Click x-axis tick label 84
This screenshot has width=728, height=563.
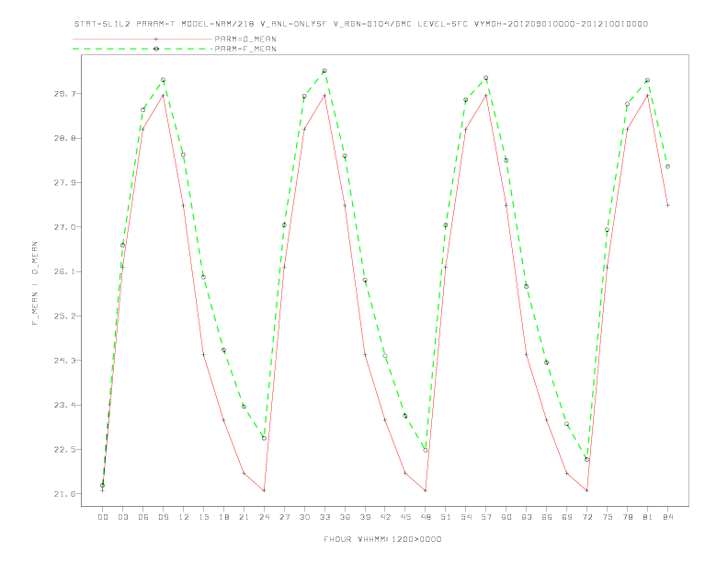point(667,517)
